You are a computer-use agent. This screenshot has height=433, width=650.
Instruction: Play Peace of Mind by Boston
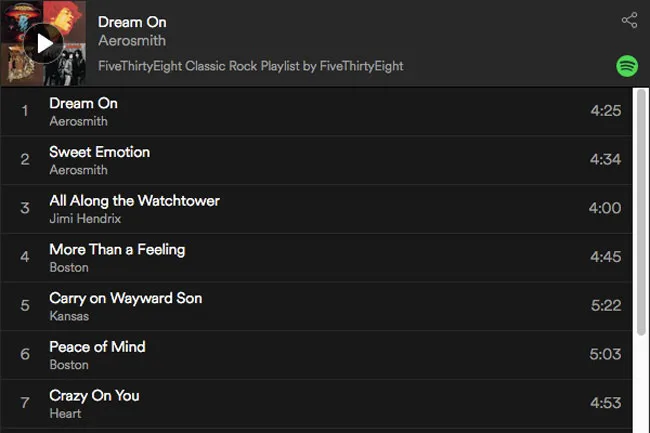pyautogui.click(x=316, y=355)
